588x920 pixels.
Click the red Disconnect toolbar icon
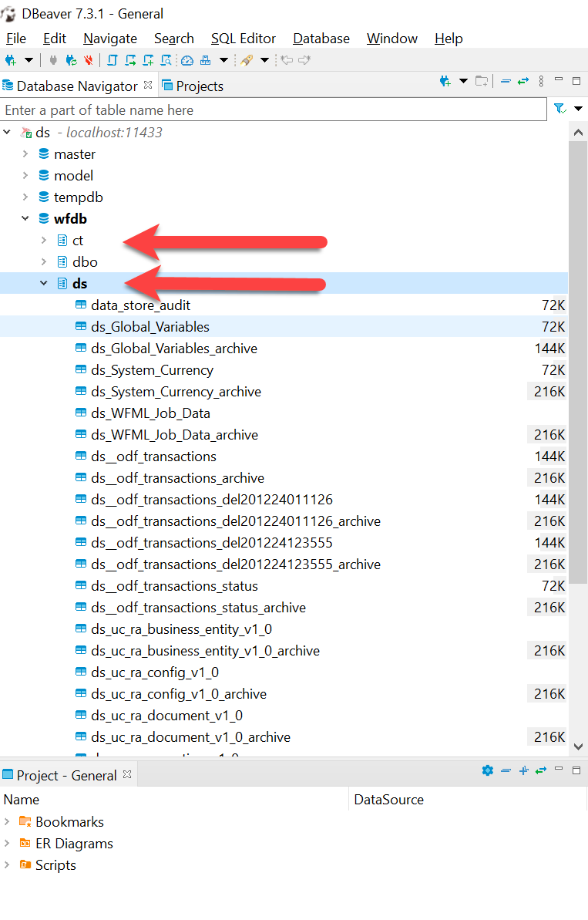(x=89, y=60)
